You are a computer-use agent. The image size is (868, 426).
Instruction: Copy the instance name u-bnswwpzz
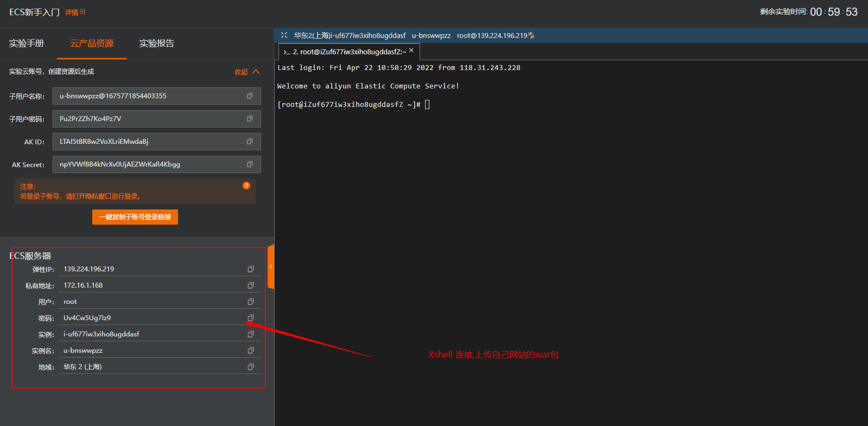tap(251, 351)
